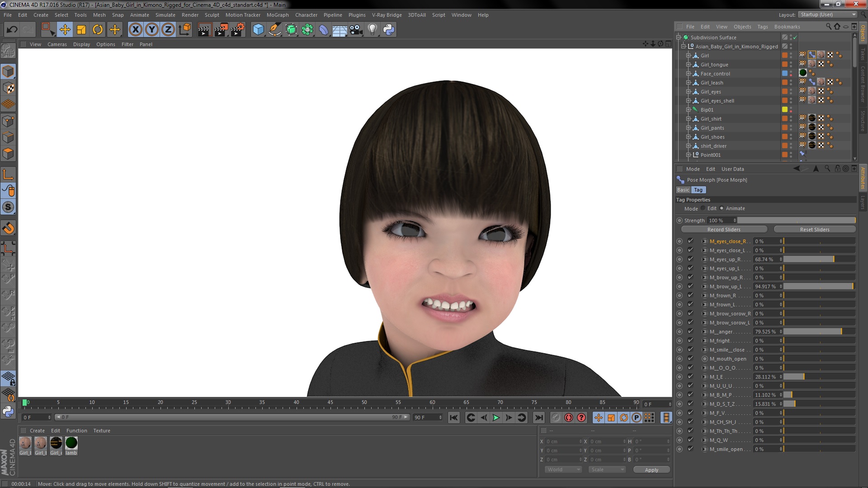Collapse the Subdivision Surface node
The height and width of the screenshot is (488, 868).
(679, 38)
